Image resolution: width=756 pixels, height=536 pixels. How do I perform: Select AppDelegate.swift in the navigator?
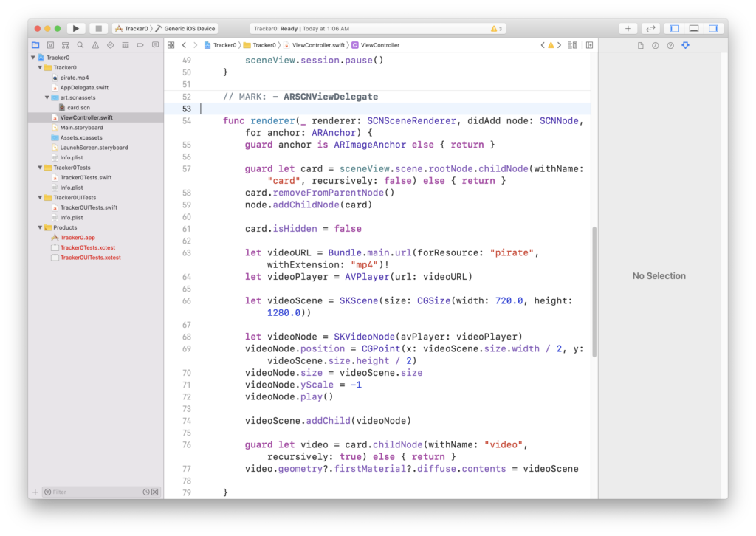tap(83, 87)
